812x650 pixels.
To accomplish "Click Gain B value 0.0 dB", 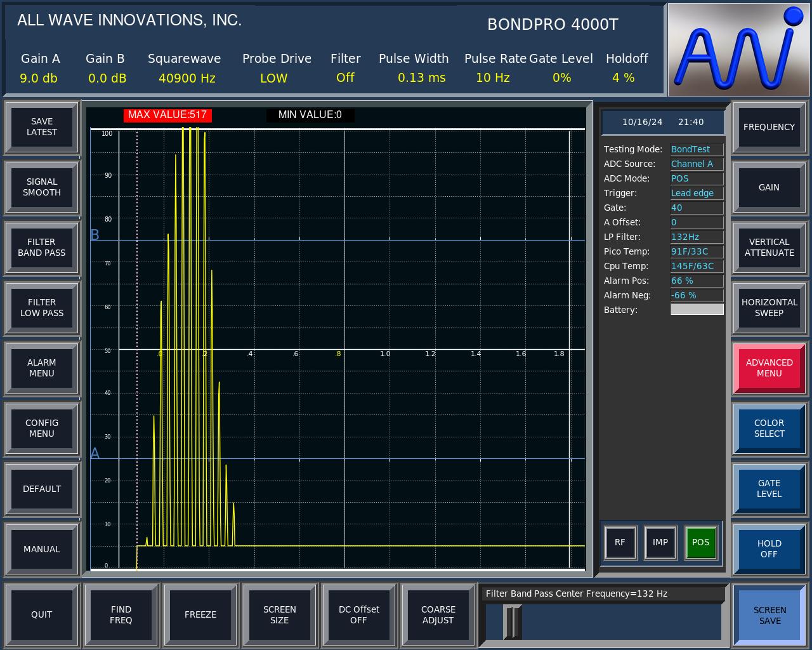I will pyautogui.click(x=107, y=78).
